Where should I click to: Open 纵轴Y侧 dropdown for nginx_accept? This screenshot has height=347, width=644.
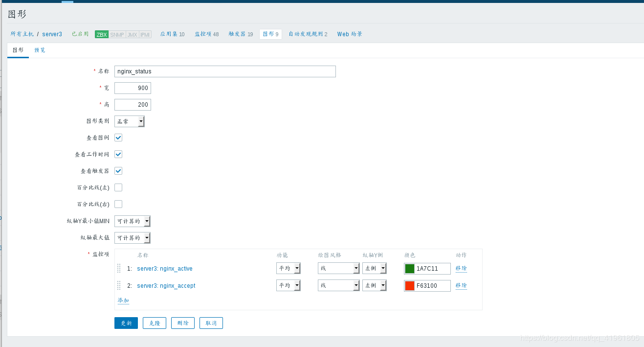375,285
